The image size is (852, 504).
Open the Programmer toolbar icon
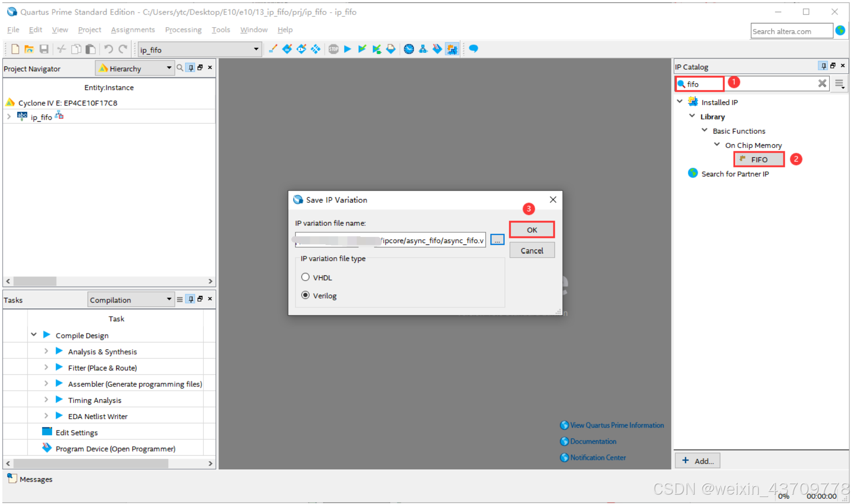pos(437,49)
